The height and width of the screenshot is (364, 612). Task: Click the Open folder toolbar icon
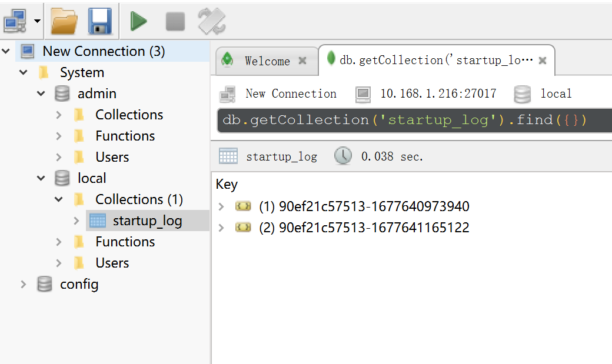(x=64, y=22)
